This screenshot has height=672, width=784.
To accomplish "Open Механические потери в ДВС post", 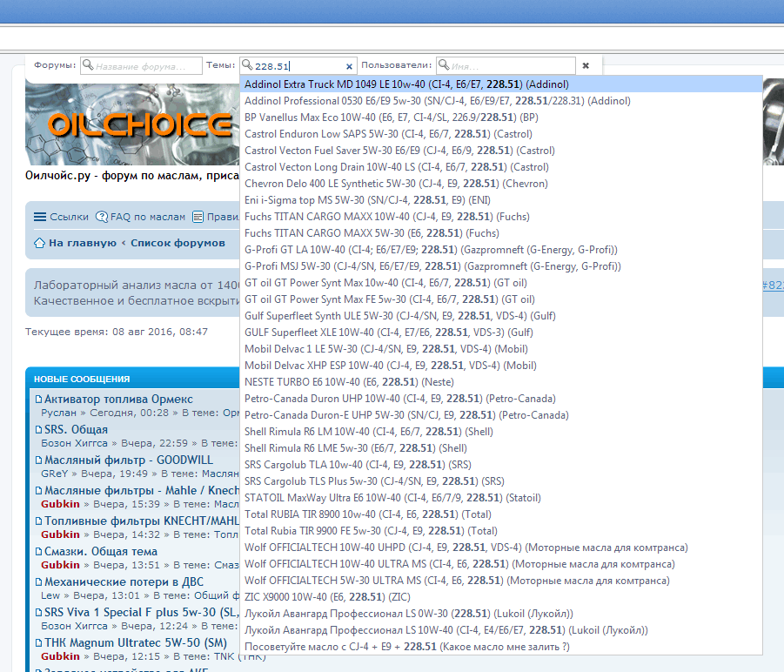I will pyautogui.click(x=124, y=582).
